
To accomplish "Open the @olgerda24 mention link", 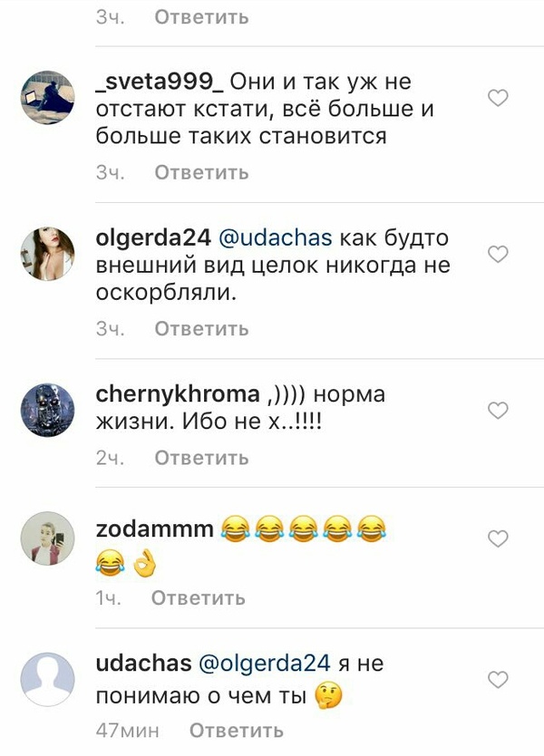I will 264,664.
